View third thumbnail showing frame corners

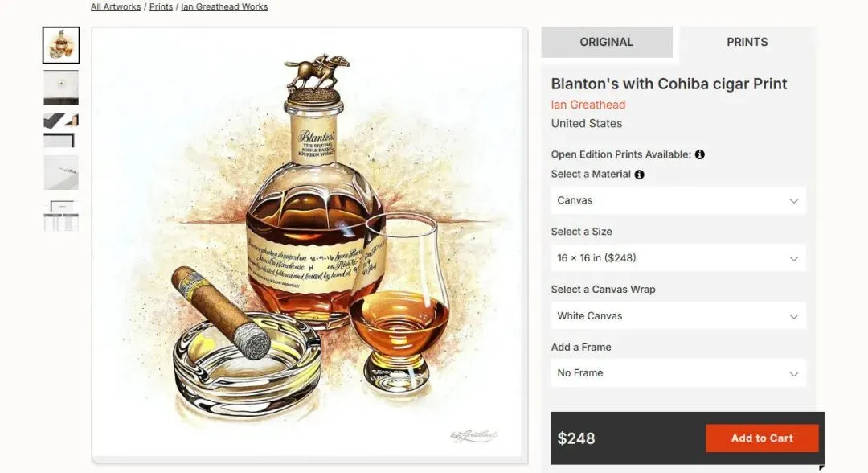[x=61, y=130]
